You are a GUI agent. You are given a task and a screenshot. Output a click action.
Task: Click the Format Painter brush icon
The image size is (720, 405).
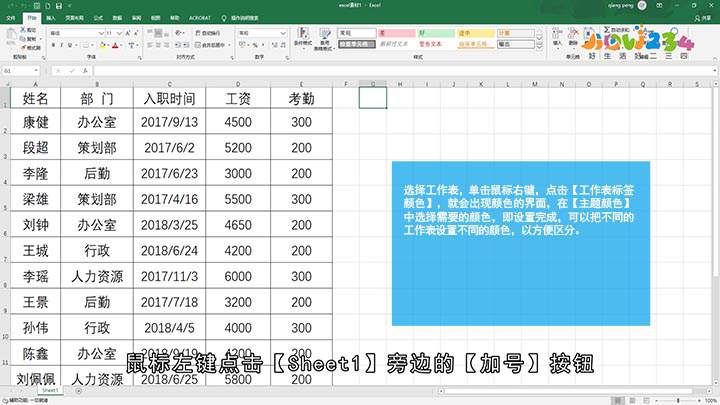(23, 47)
